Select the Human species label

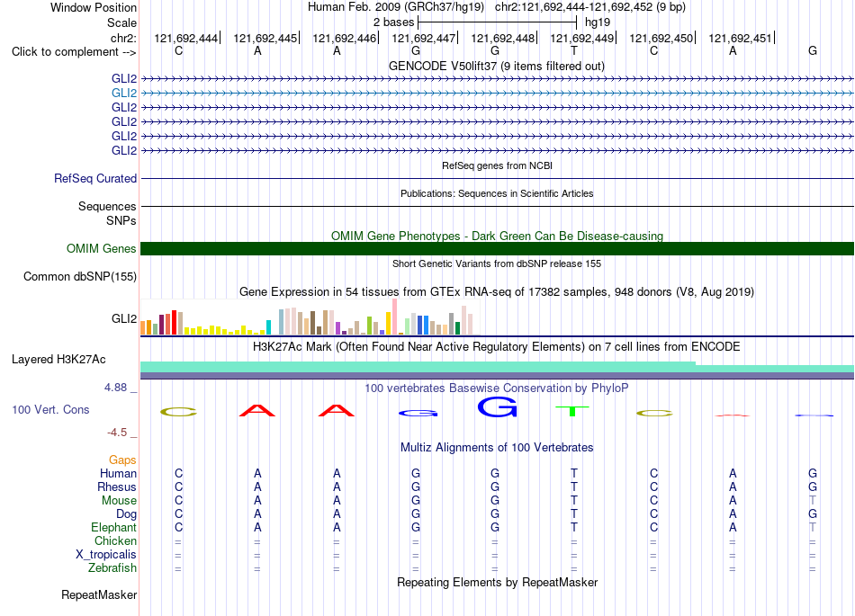pos(118,474)
